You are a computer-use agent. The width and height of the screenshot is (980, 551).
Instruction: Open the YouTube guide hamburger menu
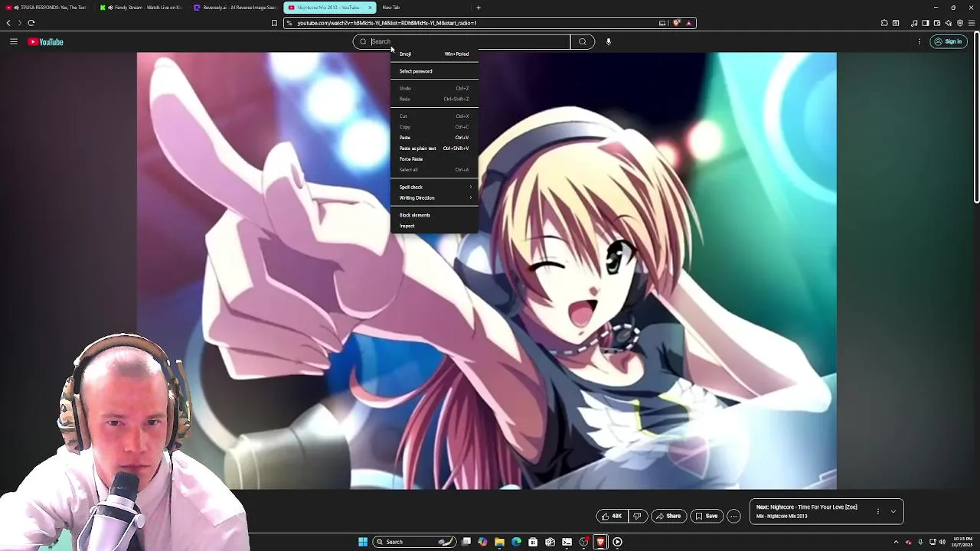tap(13, 41)
